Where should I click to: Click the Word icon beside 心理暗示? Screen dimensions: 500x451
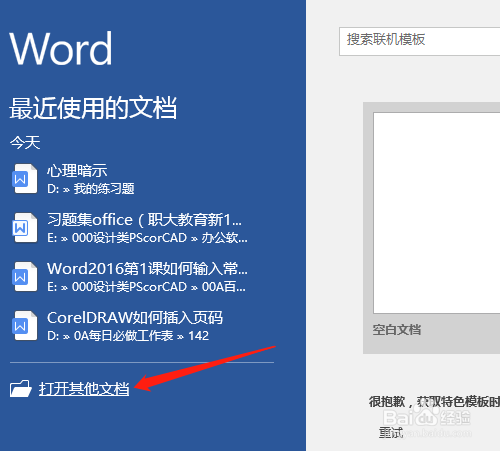25,179
